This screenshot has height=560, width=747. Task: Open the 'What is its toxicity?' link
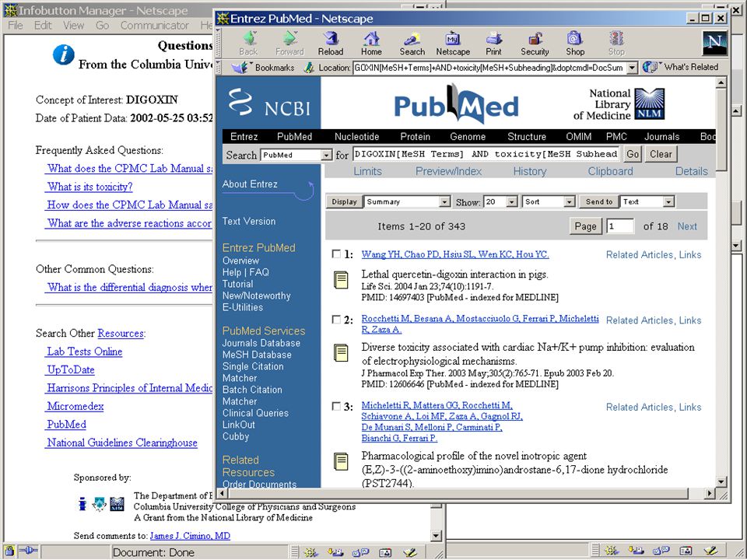tap(89, 187)
